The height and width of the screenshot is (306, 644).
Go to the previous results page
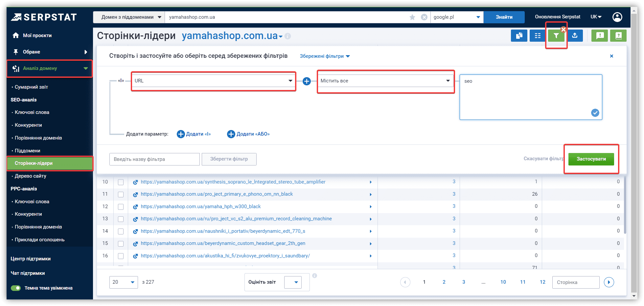tap(405, 282)
